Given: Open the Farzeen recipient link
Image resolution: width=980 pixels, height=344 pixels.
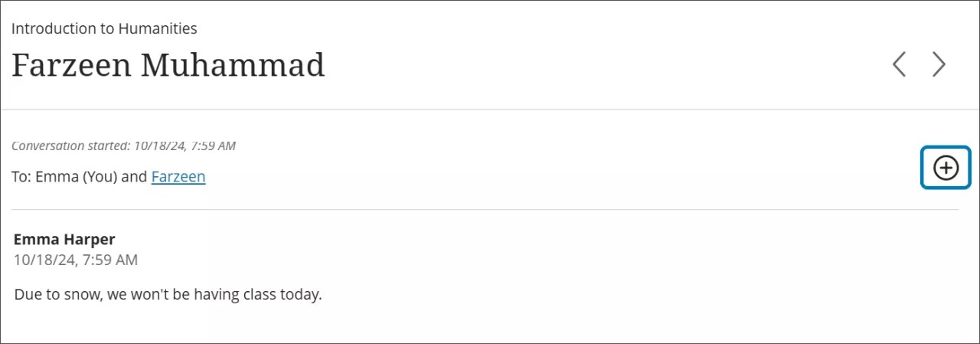Looking at the screenshot, I should 178,176.
